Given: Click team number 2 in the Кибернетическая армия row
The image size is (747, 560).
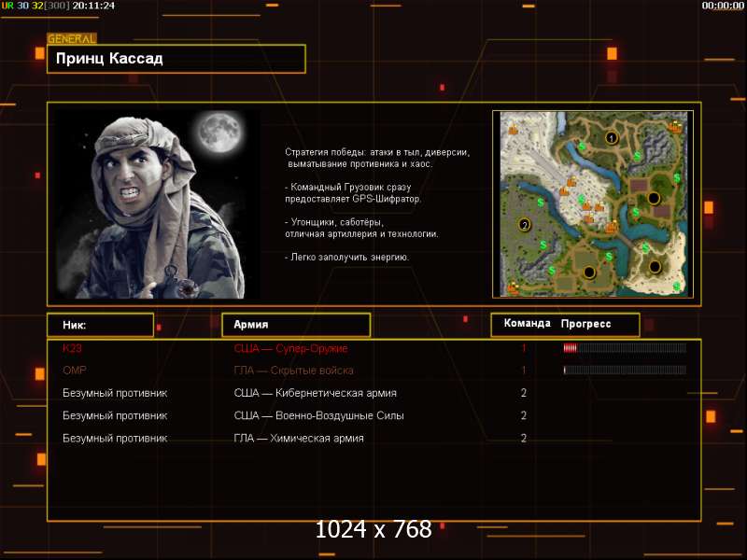Looking at the screenshot, I should [x=524, y=393].
